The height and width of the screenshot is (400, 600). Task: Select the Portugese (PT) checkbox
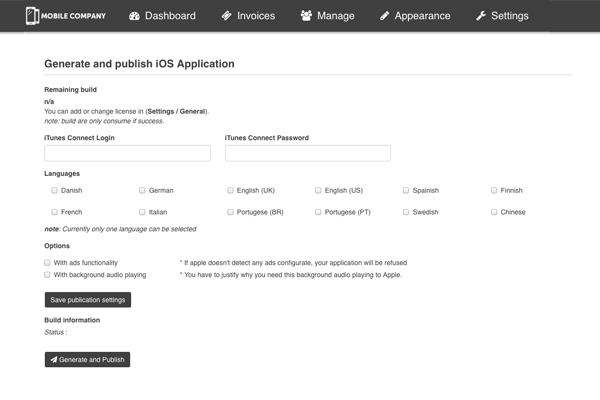[x=318, y=212]
